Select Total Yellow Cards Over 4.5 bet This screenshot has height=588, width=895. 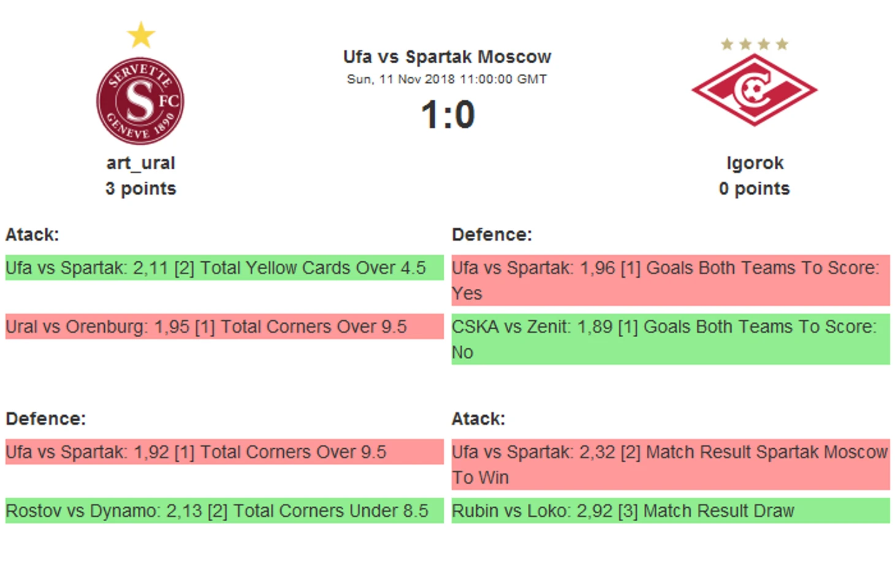click(x=224, y=268)
